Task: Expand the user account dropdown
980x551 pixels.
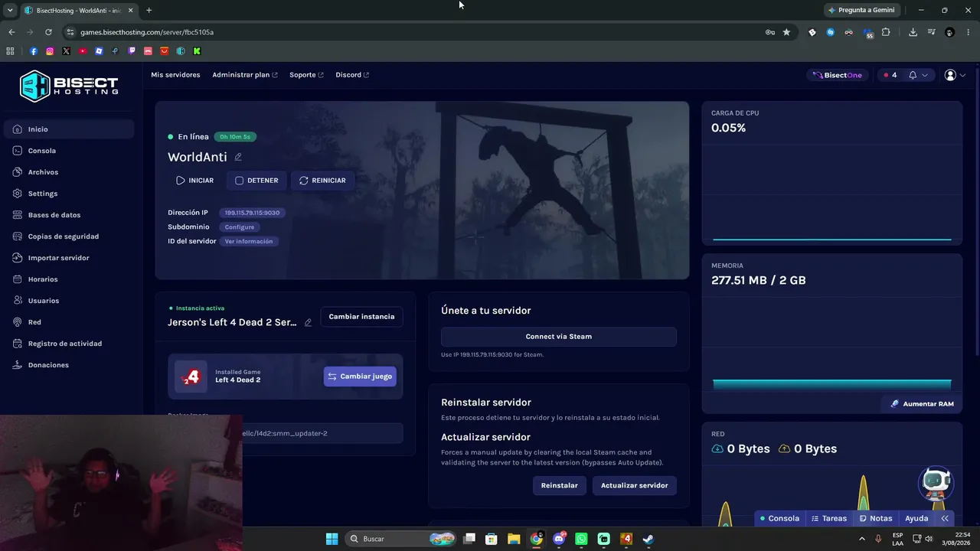Action: [955, 75]
